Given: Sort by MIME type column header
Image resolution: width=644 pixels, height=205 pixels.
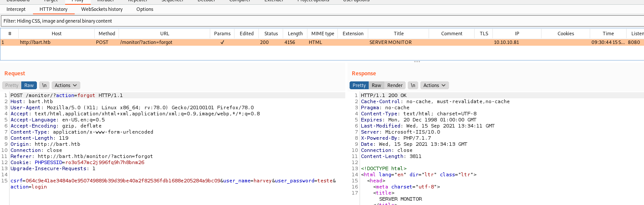Looking at the screenshot, I should [323, 34].
